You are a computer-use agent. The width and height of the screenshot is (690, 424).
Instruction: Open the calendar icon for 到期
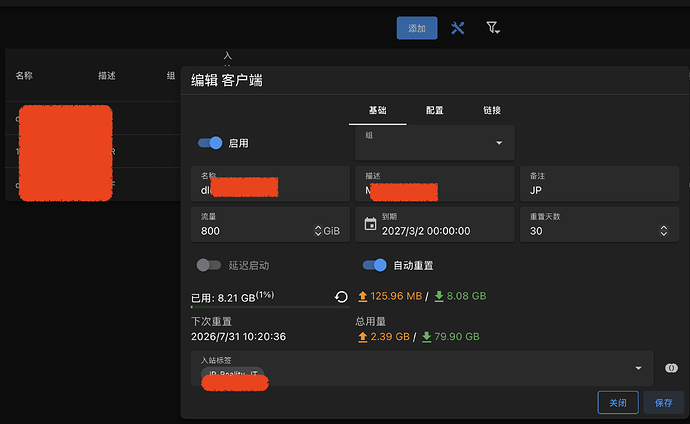pyautogui.click(x=371, y=224)
